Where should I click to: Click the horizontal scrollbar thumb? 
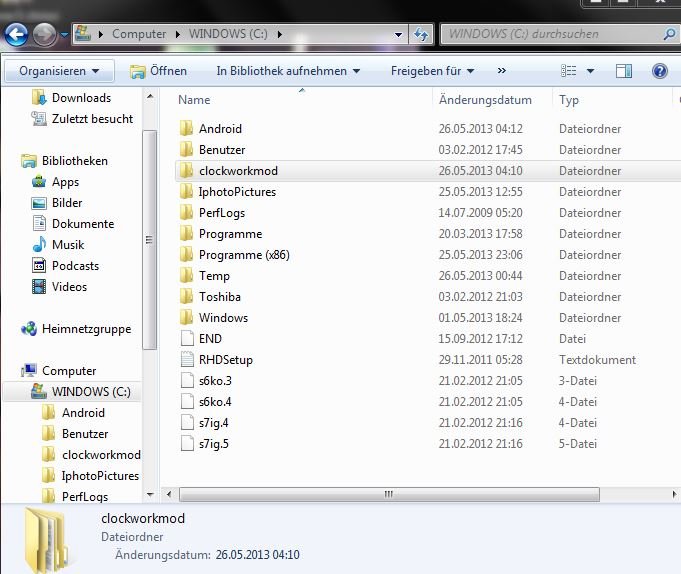click(x=389, y=494)
